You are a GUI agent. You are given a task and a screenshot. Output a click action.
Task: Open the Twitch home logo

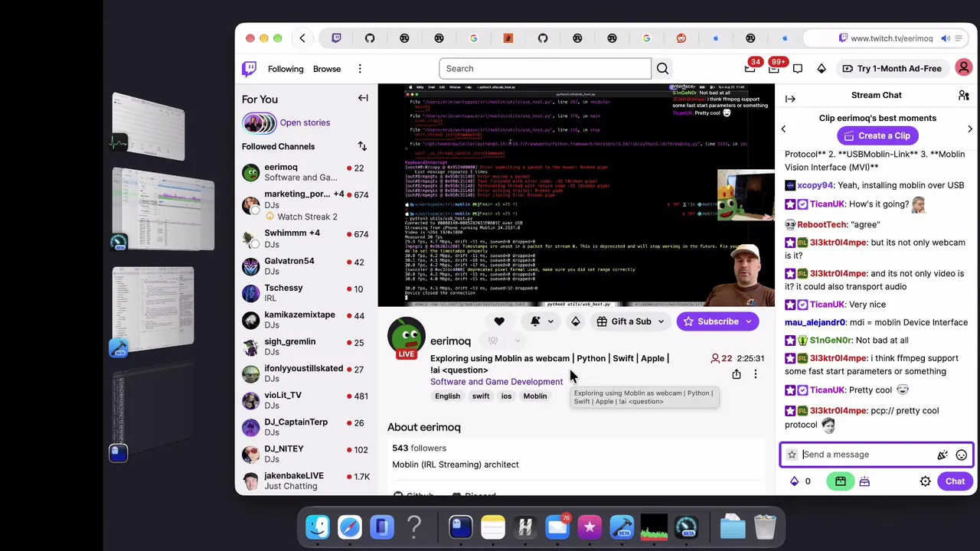249,69
